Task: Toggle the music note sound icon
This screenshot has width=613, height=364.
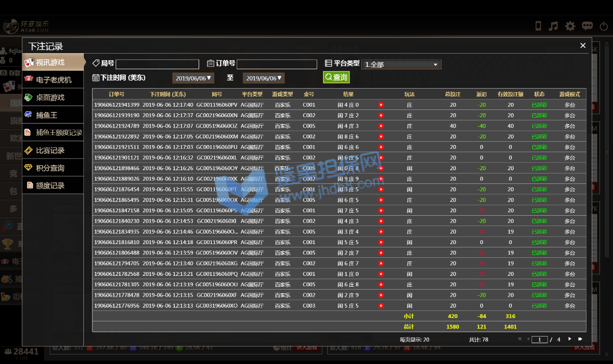Action: [553, 26]
